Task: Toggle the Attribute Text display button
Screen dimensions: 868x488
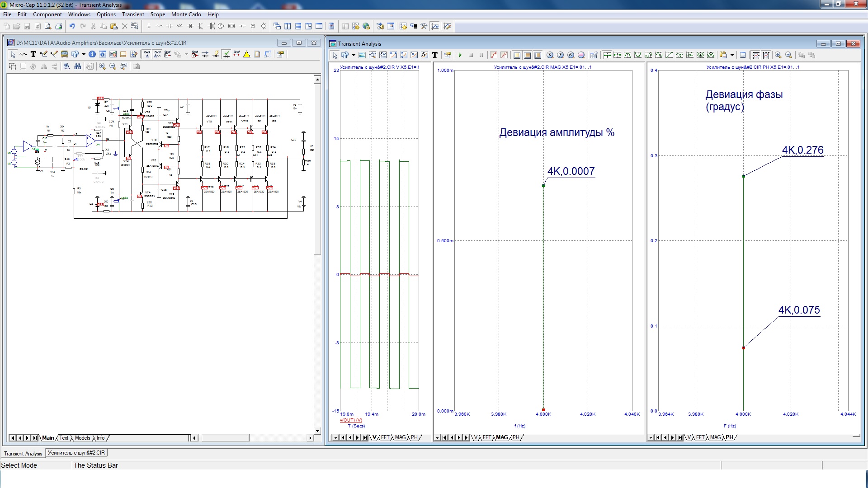Action: pyautogui.click(x=147, y=54)
